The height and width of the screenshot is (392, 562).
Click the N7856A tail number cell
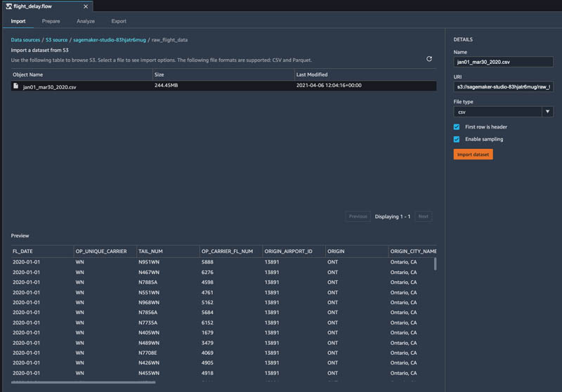[148, 313]
